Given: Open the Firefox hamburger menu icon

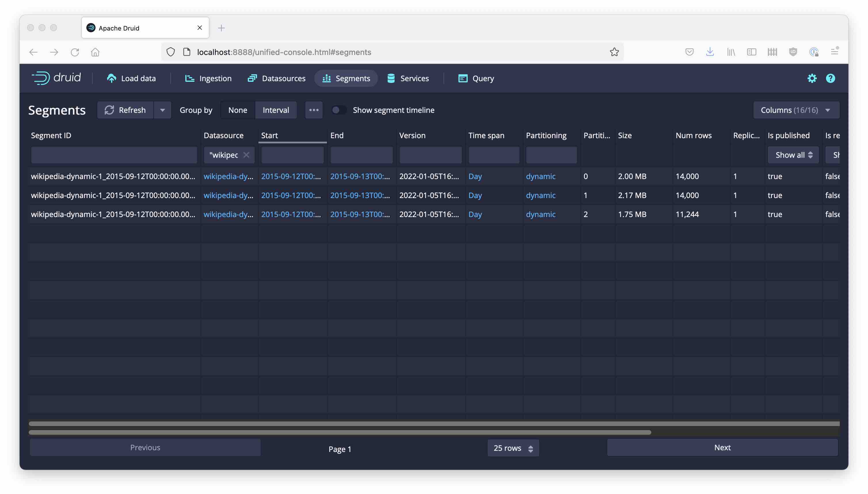Looking at the screenshot, I should [x=834, y=52].
